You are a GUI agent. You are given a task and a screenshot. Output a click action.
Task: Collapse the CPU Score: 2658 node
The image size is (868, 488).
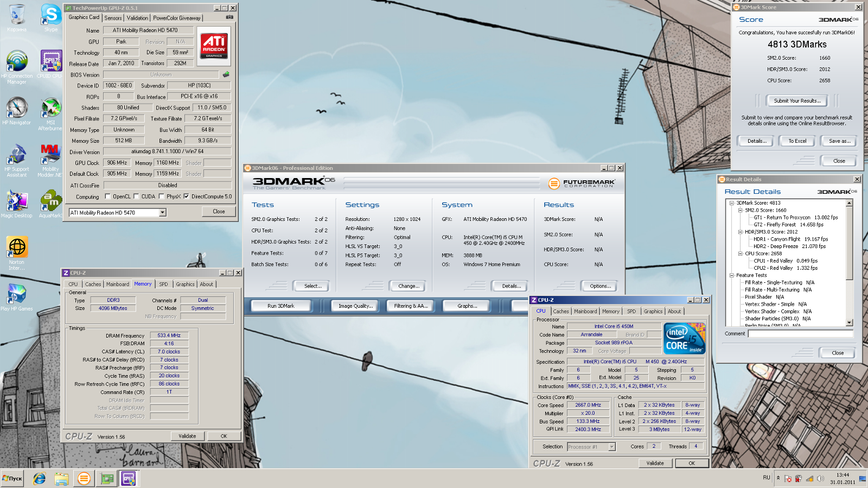(x=741, y=253)
